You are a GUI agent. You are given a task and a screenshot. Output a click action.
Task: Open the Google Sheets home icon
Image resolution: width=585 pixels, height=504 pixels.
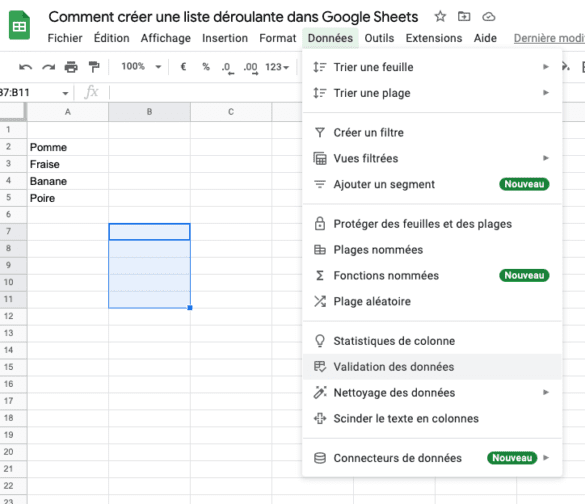[19, 25]
